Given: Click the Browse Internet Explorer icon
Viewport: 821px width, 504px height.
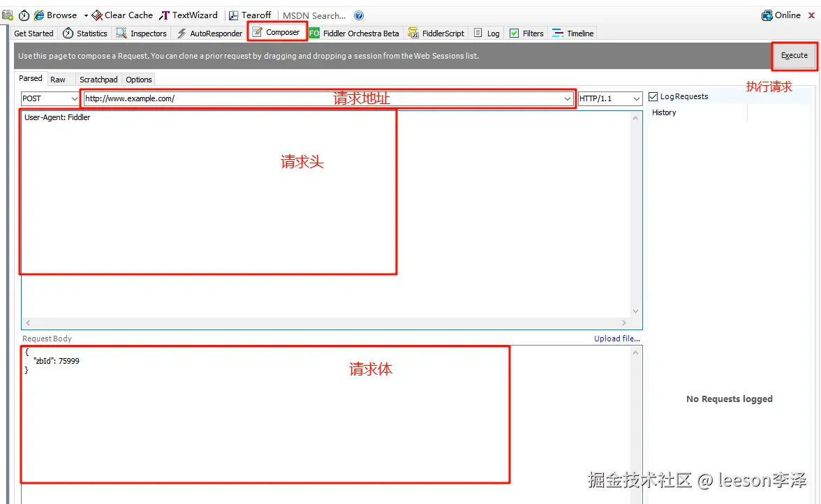Looking at the screenshot, I should pyautogui.click(x=39, y=15).
